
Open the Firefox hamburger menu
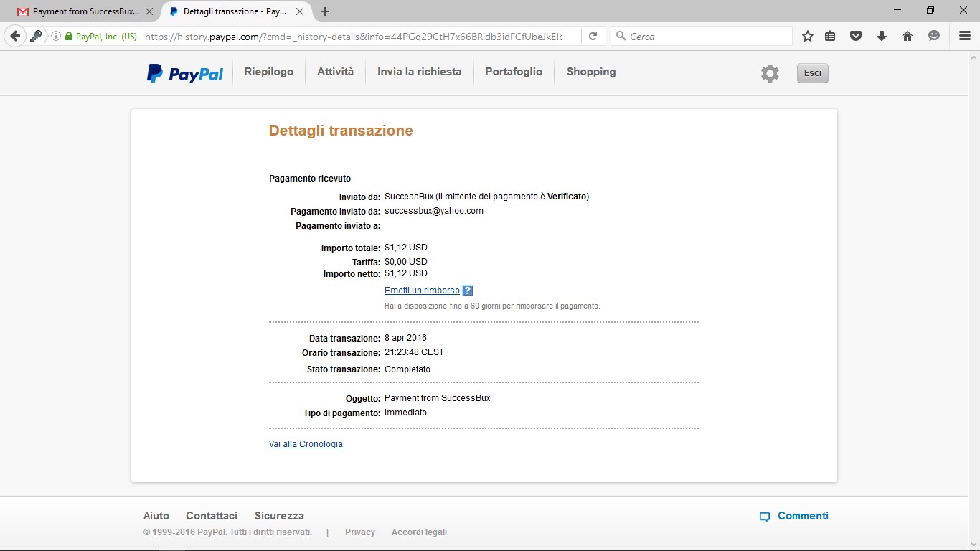(x=965, y=36)
